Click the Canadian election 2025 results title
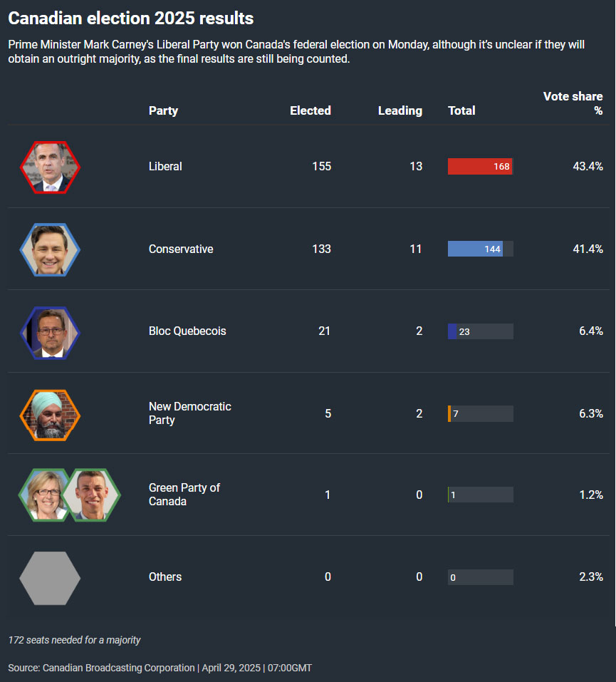The width and height of the screenshot is (616, 682). [x=130, y=19]
